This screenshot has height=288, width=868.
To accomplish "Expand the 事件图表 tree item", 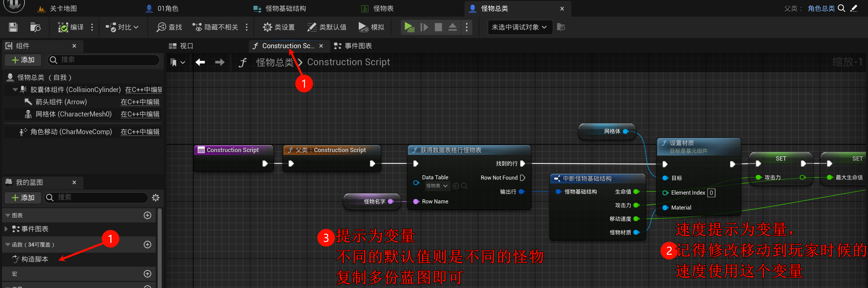I will coord(6,229).
